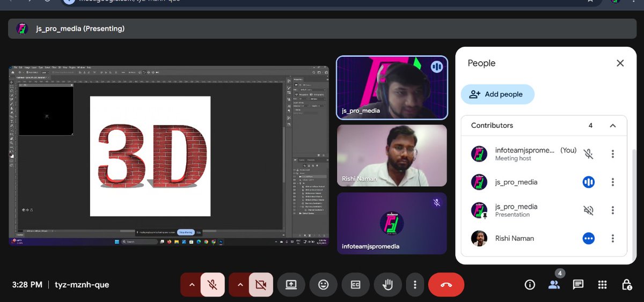Turn on the camera in the bottom bar
Image resolution: width=644 pixels, height=302 pixels.
click(x=261, y=285)
